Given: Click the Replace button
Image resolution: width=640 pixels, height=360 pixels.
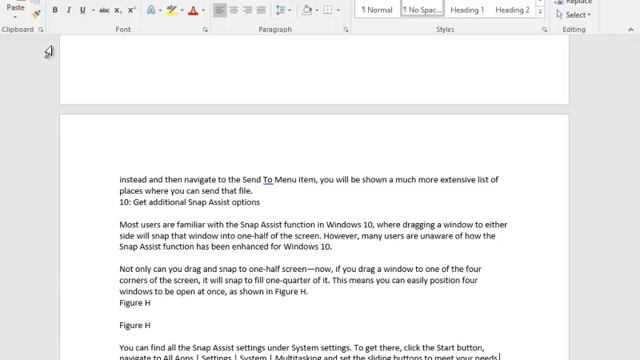Looking at the screenshot, I should 573,2.
